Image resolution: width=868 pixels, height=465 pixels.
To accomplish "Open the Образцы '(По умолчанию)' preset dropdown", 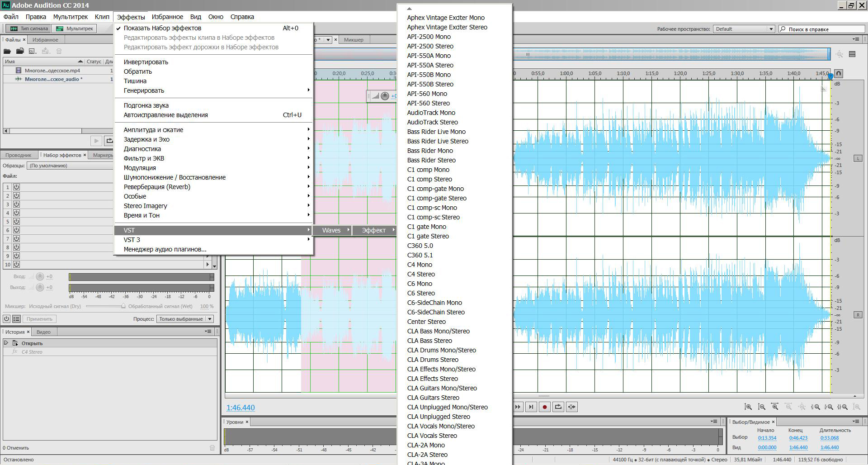I will (x=70, y=166).
